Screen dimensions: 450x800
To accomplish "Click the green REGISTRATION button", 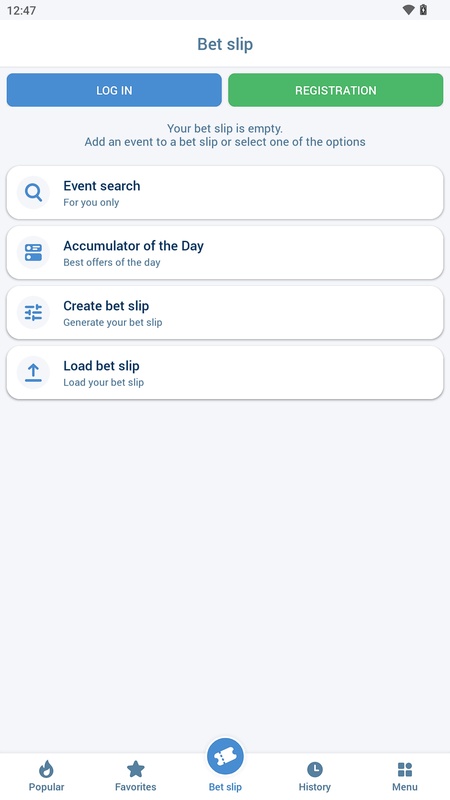I will pyautogui.click(x=336, y=90).
